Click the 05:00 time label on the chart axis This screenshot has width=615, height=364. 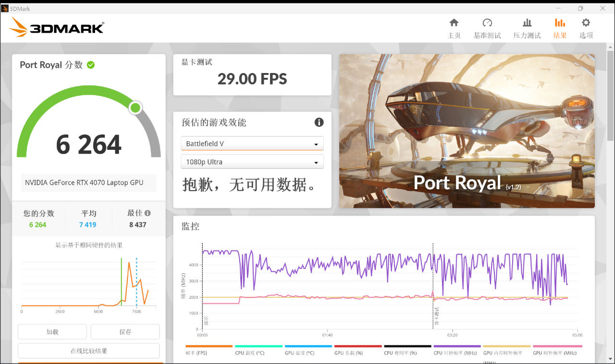pyautogui.click(x=577, y=335)
